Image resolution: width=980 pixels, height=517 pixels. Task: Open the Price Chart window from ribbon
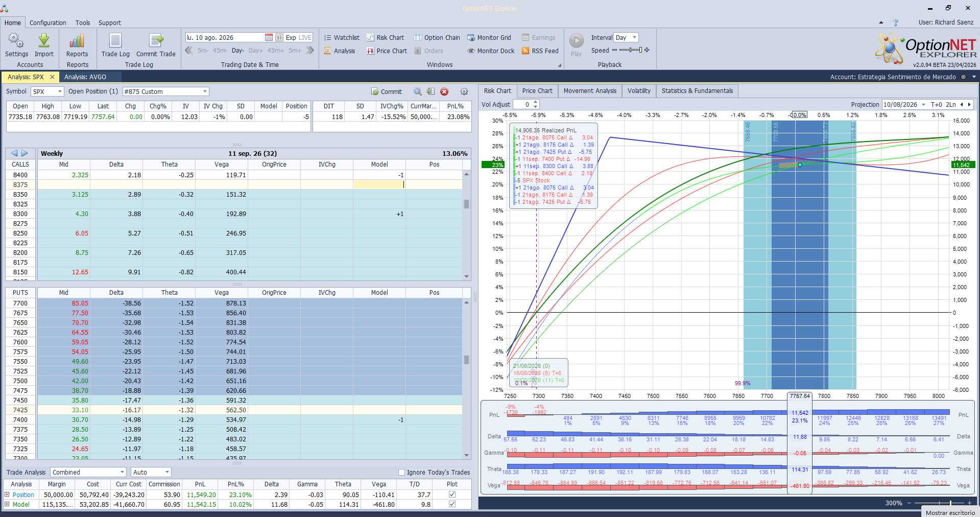387,51
